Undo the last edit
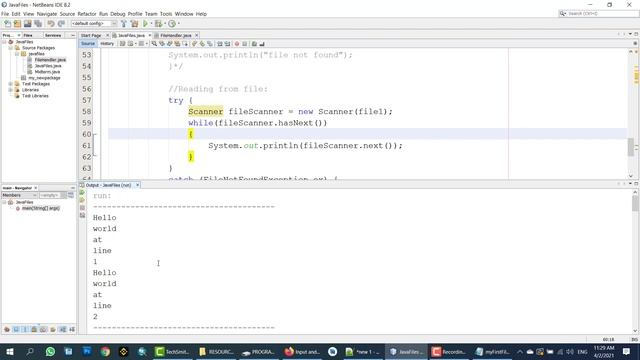This screenshot has height=360, width=640. click(x=51, y=24)
